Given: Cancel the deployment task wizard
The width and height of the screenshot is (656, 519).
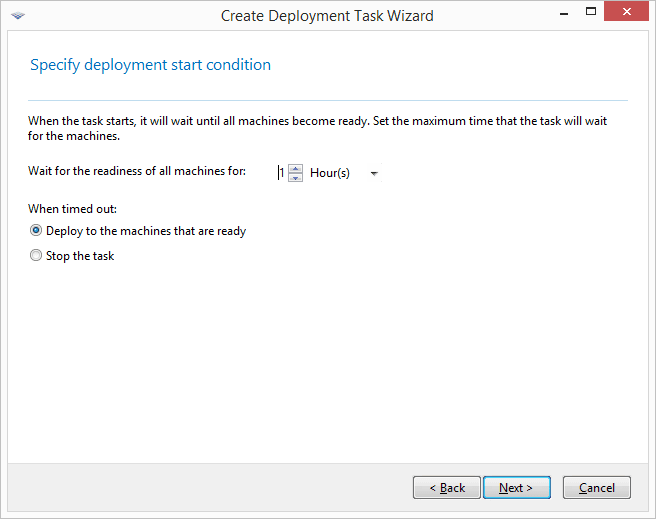Looking at the screenshot, I should 596,487.
